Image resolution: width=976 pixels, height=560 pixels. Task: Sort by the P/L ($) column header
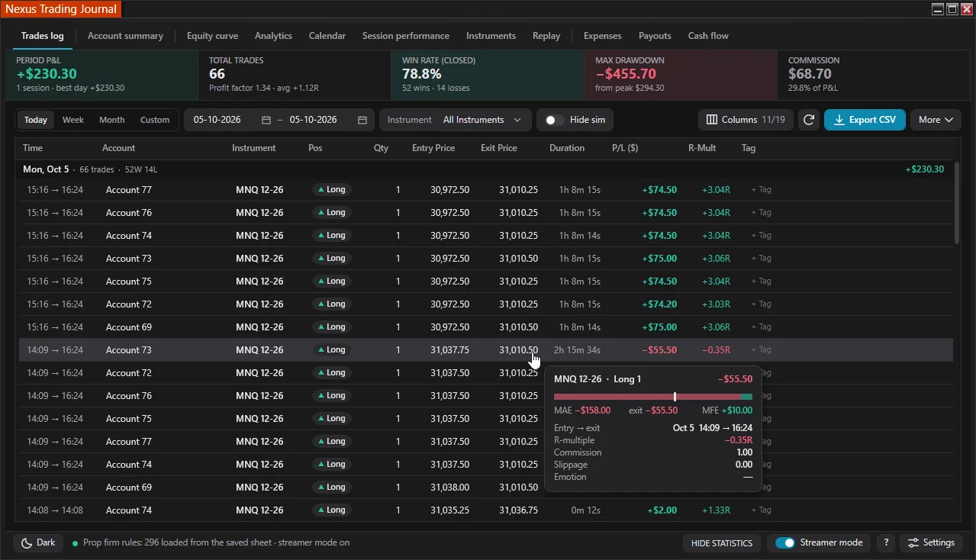(625, 148)
